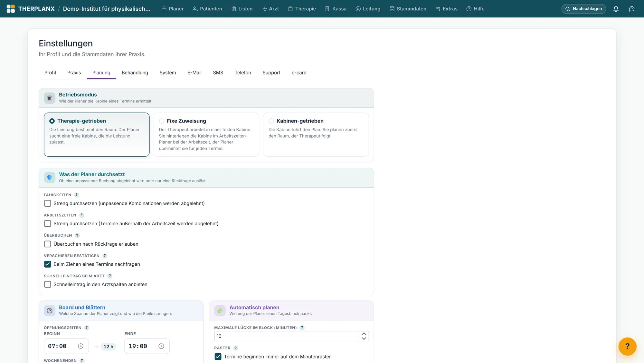Image resolution: width=644 pixels, height=363 pixels.
Task: Select the Kabinen-getrieben mode
Action: [x=316, y=134]
